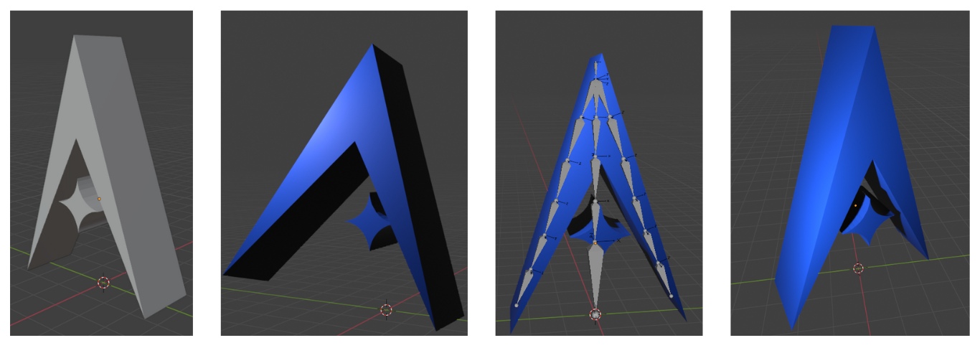The image size is (980, 348).
Task: Click the 3D cursor in the gray render
Action: coord(103,283)
